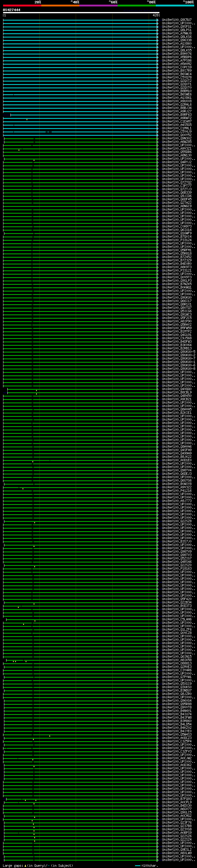The image size is (197, 868).
Task: Choose the UniRef100_Q5RFM1 row label
Action: pyautogui.click(x=176, y=250)
